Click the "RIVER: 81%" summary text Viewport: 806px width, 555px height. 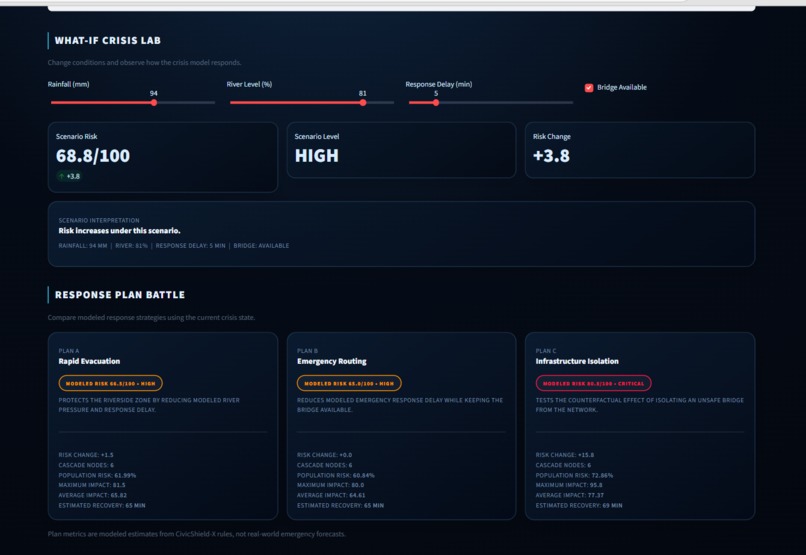131,246
